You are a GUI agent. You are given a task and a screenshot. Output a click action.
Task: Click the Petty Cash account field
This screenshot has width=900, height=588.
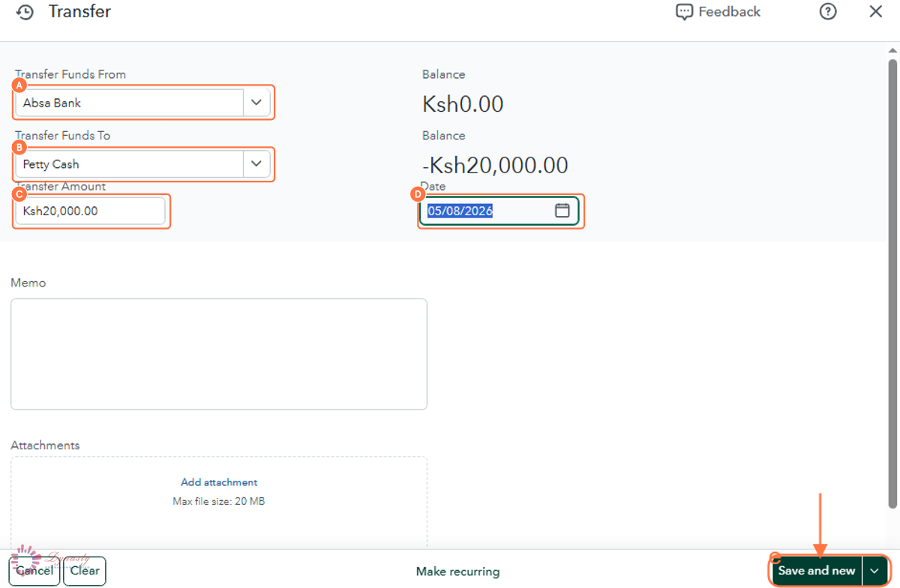click(130, 163)
